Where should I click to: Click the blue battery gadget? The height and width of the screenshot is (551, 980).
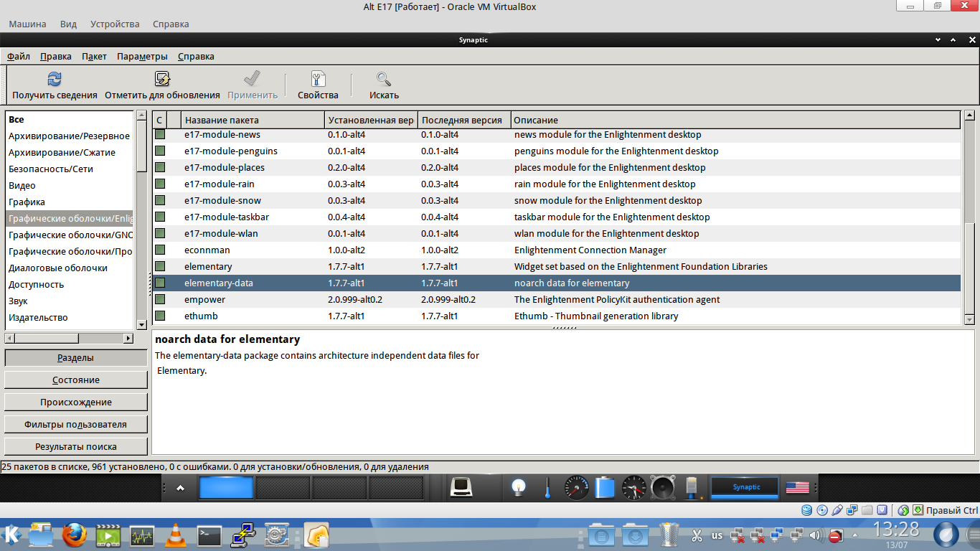tap(605, 488)
